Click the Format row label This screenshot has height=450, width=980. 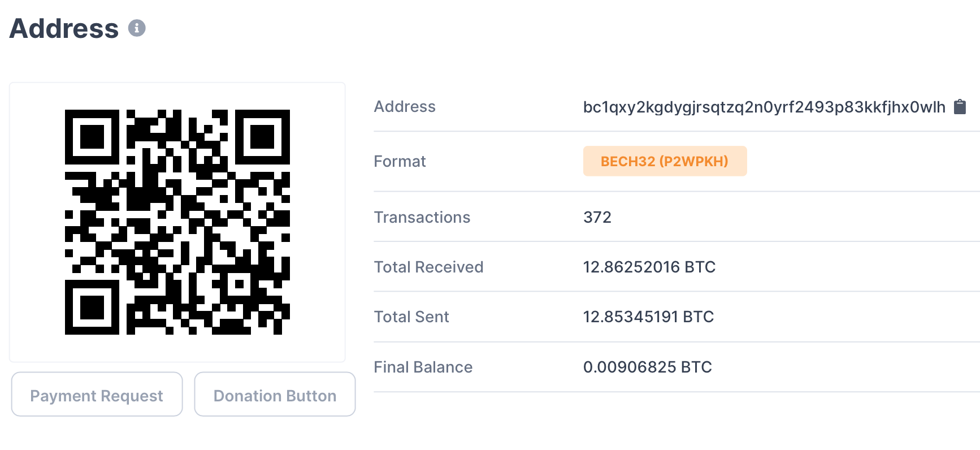(400, 162)
